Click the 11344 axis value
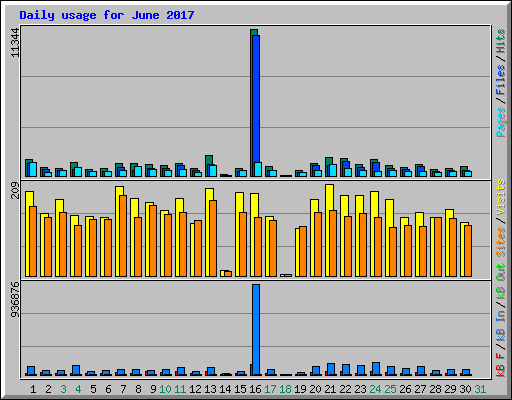 (x=15, y=43)
